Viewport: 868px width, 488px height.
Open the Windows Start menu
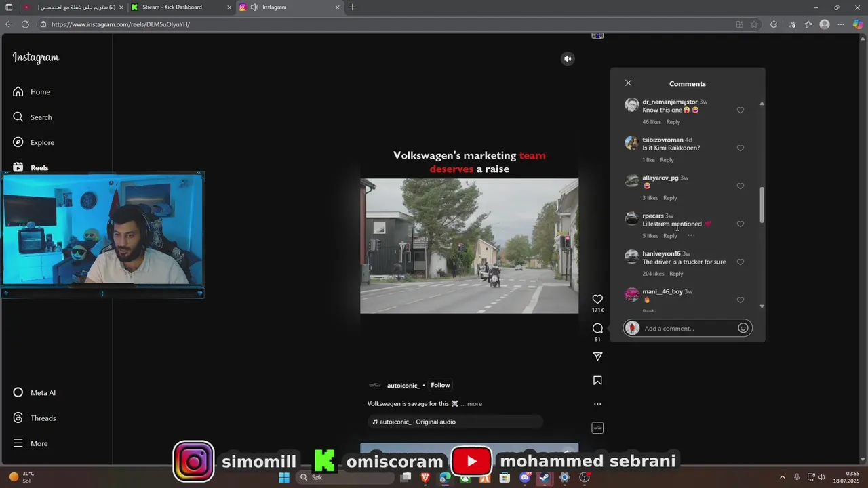(284, 477)
